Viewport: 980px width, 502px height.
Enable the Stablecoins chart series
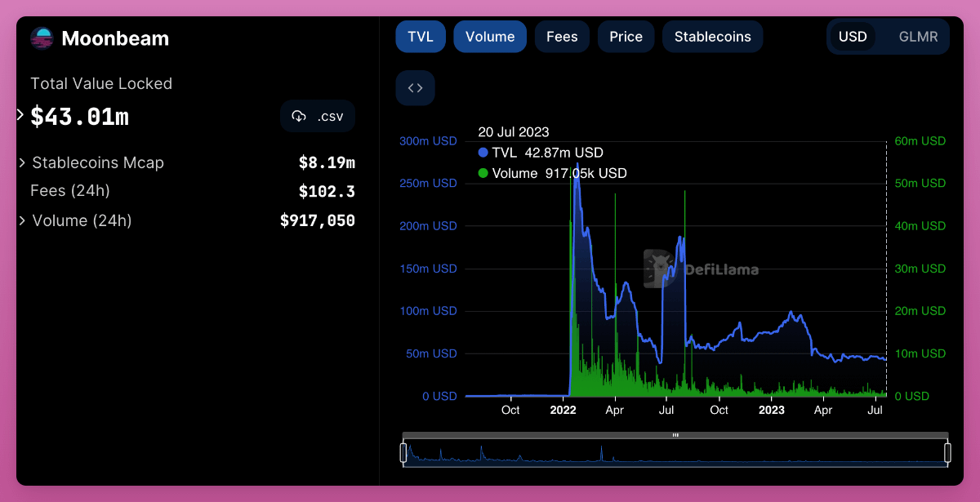tap(713, 37)
